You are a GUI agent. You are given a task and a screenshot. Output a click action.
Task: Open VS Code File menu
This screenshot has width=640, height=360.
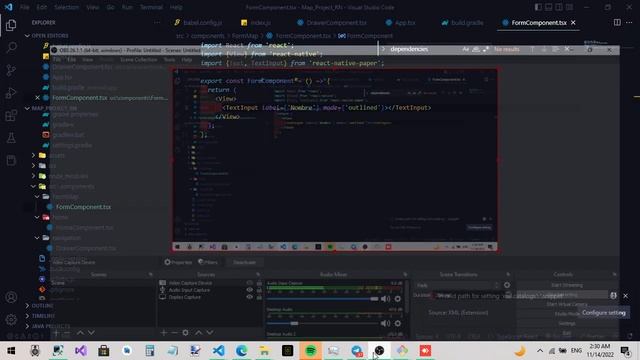(24, 7)
